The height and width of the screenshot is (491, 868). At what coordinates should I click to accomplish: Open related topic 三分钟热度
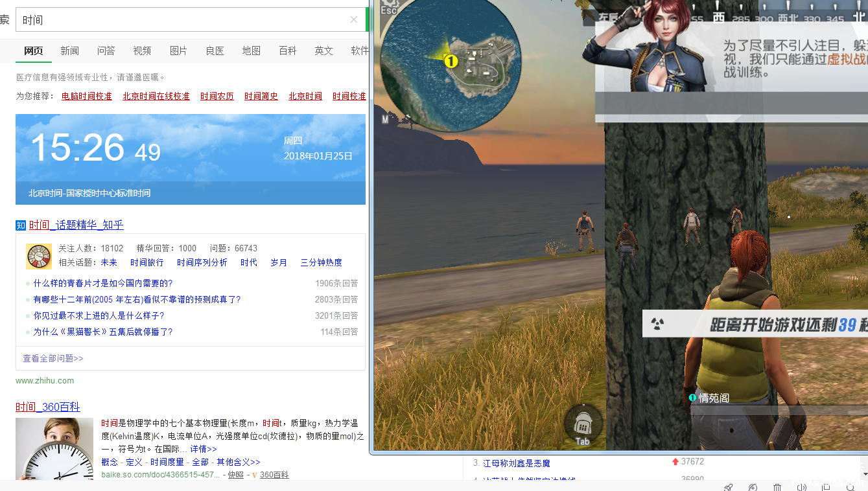[322, 262]
